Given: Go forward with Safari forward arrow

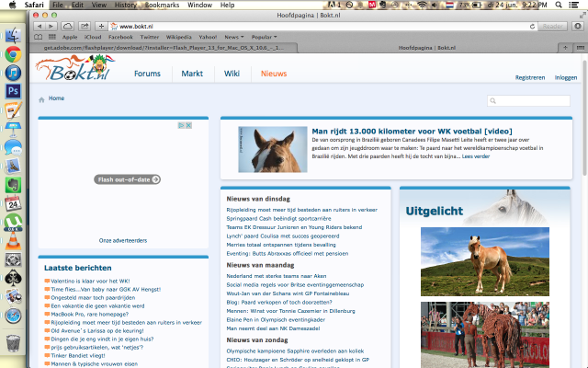Looking at the screenshot, I should point(51,27).
